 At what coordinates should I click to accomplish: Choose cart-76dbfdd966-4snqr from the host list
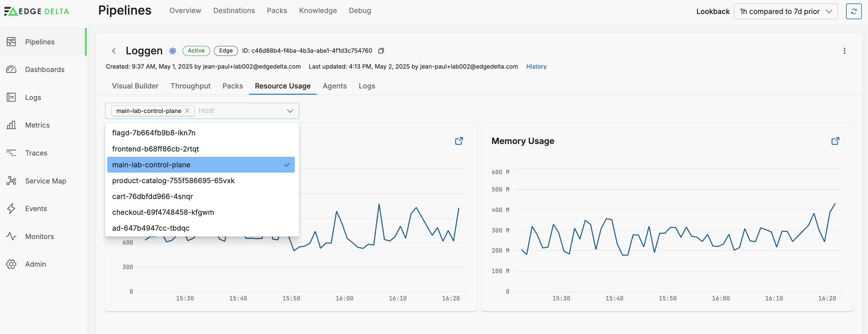[x=152, y=196]
